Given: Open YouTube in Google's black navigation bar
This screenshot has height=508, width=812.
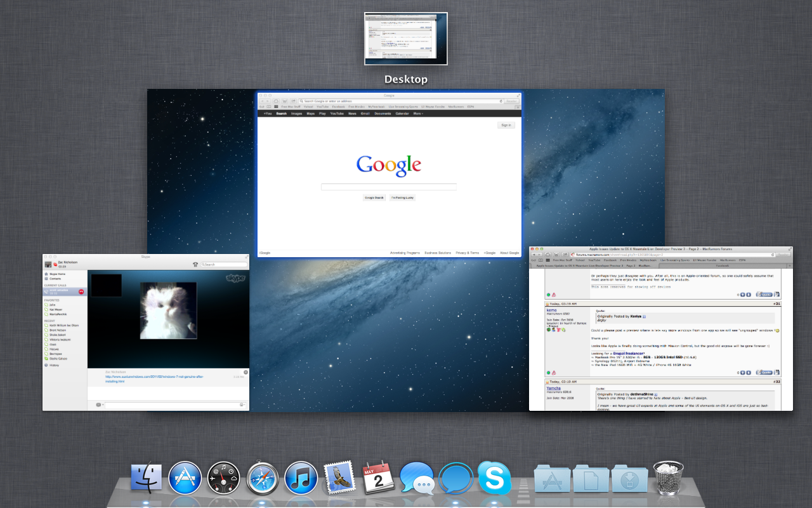Looking at the screenshot, I should click(x=337, y=114).
